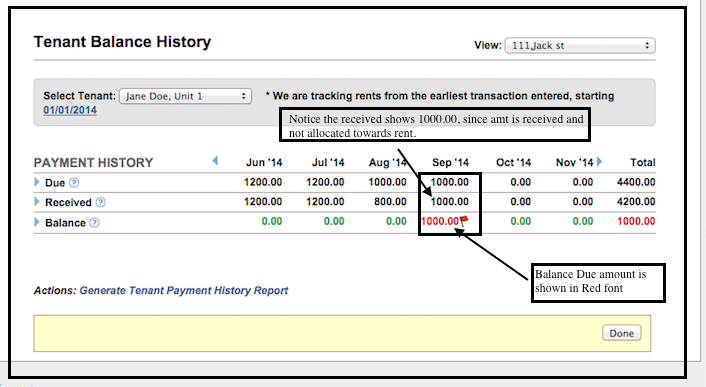Click Received total 4200.00
The width and height of the screenshot is (706, 387).
pos(636,202)
